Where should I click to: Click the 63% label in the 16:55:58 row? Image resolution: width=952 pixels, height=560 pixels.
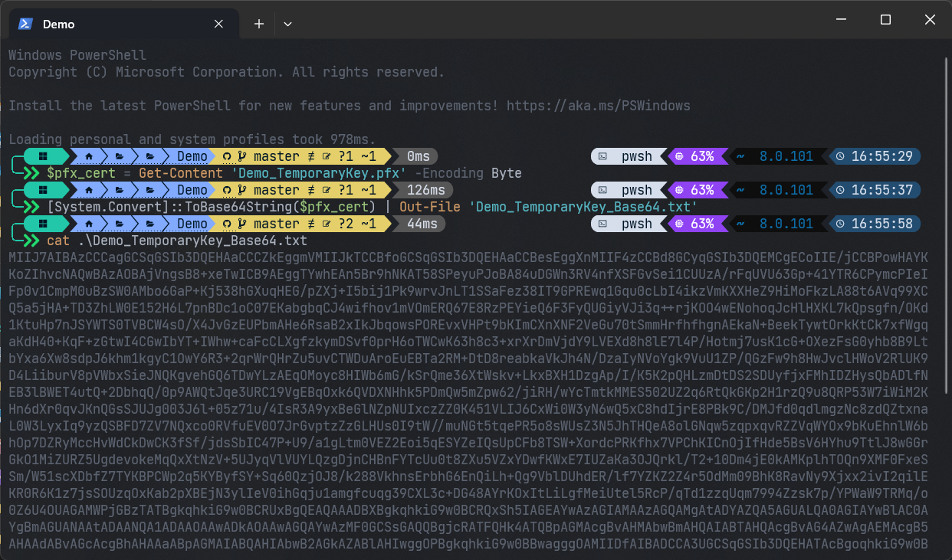702,224
